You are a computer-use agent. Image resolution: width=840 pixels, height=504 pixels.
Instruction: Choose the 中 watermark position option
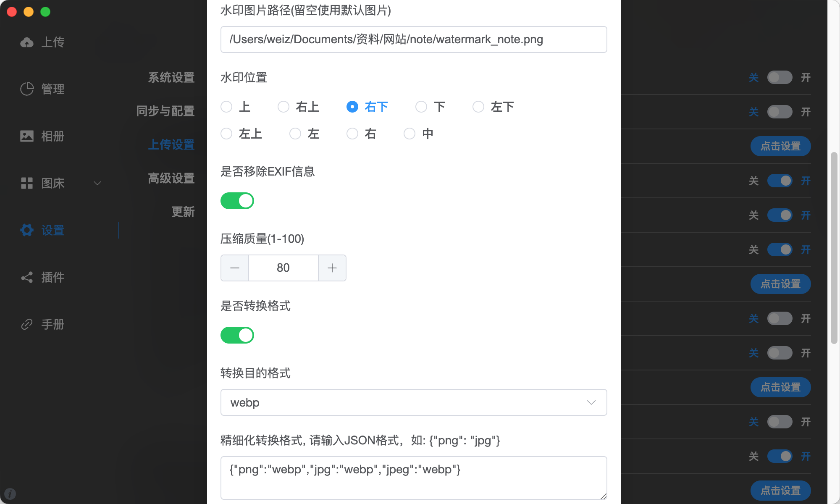409,133
